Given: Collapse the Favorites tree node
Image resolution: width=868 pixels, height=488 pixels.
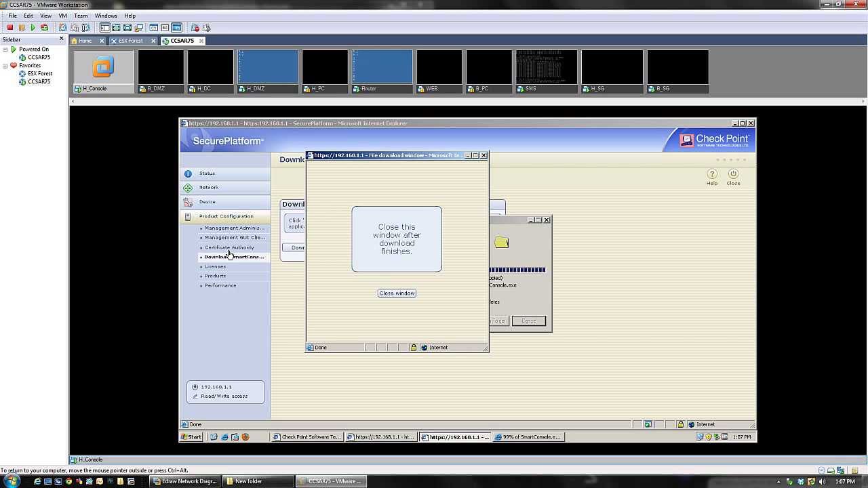Looking at the screenshot, I should (5, 66).
